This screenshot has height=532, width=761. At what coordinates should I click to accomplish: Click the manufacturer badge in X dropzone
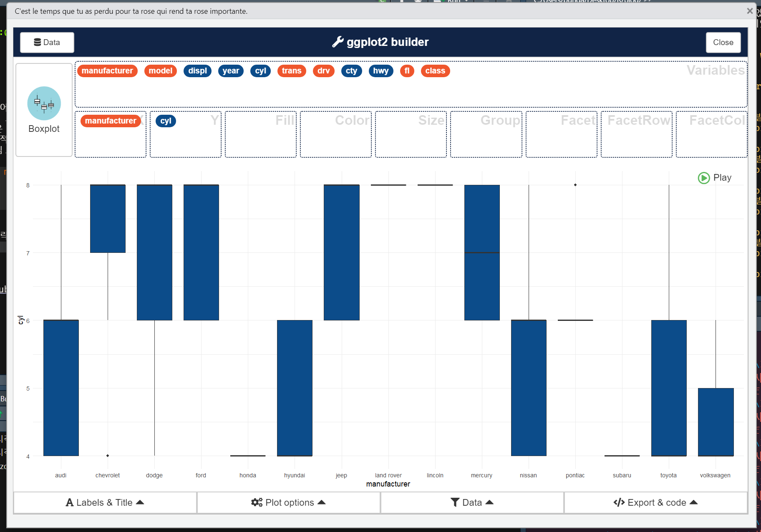[x=111, y=121]
